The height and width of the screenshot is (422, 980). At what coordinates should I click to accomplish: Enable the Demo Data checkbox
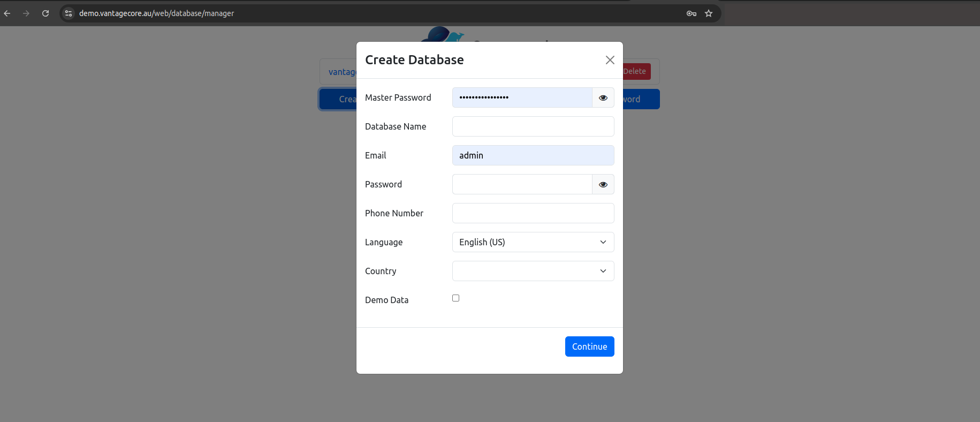[455, 298]
